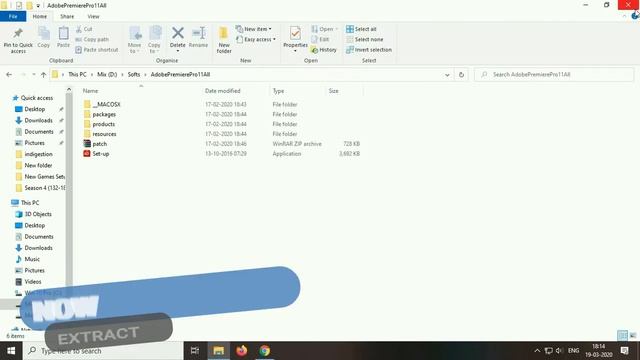Open the File menu tab
Image resolution: width=640 pixels, height=360 pixels.
click(13, 16)
